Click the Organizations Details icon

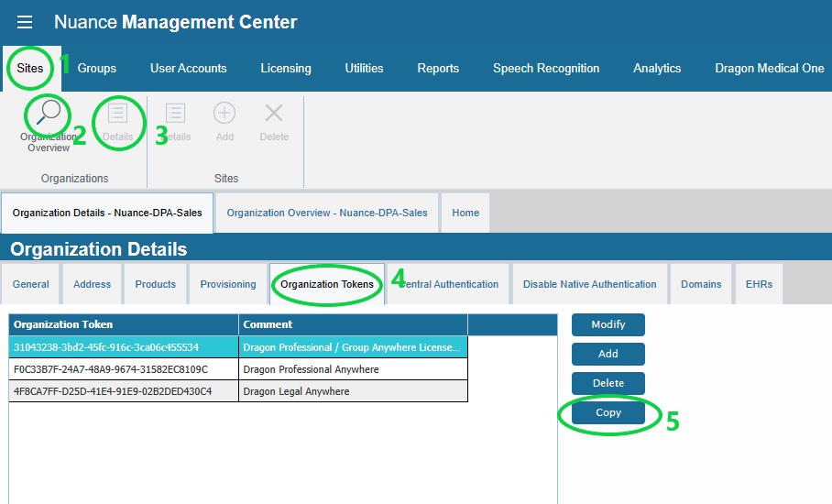click(118, 114)
